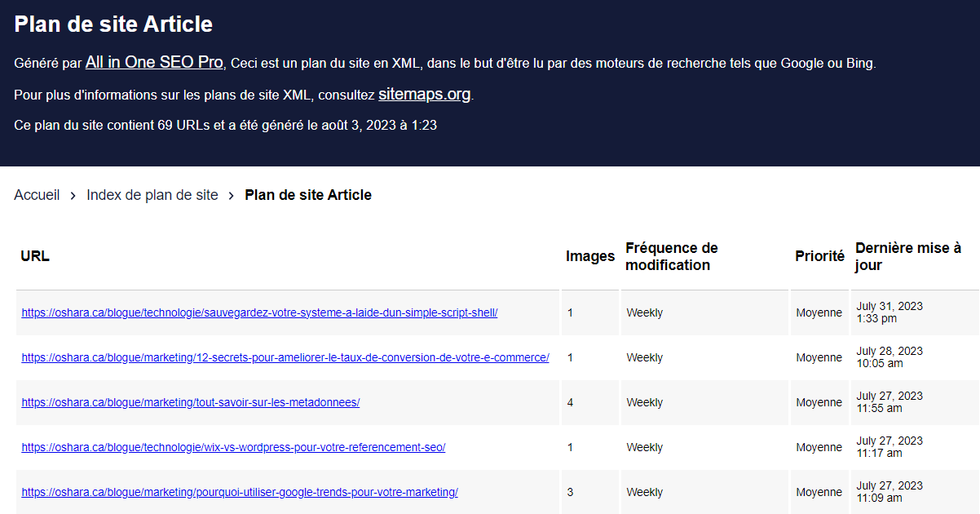Open the 12 secrets e-commerce conversion article

click(x=285, y=357)
